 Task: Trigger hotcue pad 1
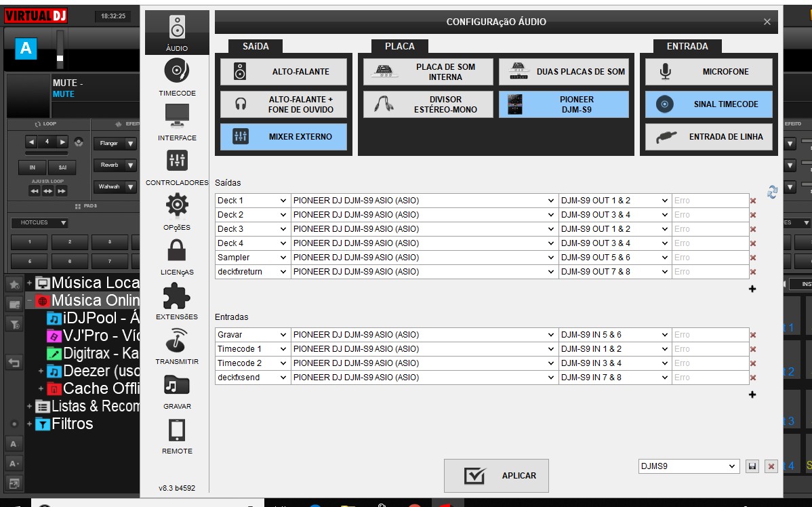point(30,242)
